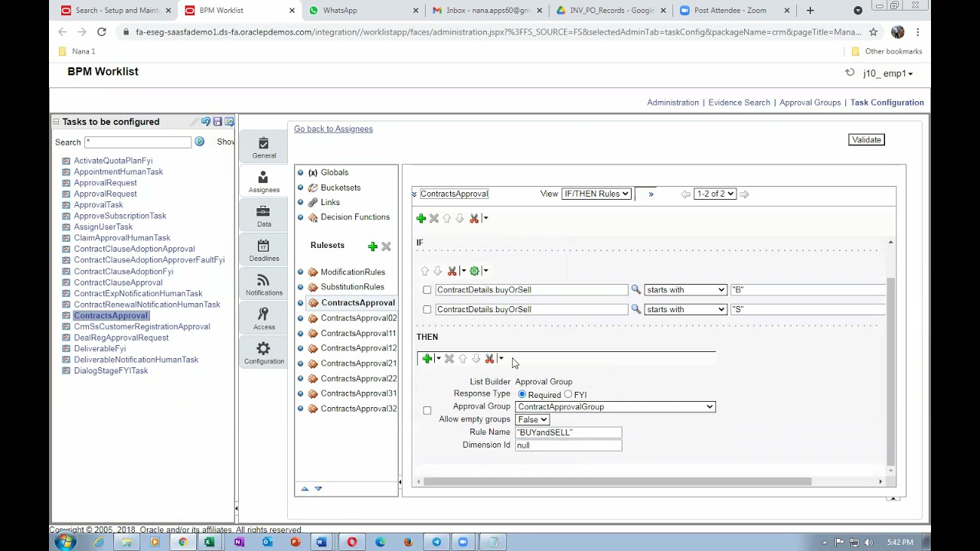Click the magnifier beside first buyOrSell condition
The height and width of the screenshot is (551, 980).
coord(635,289)
